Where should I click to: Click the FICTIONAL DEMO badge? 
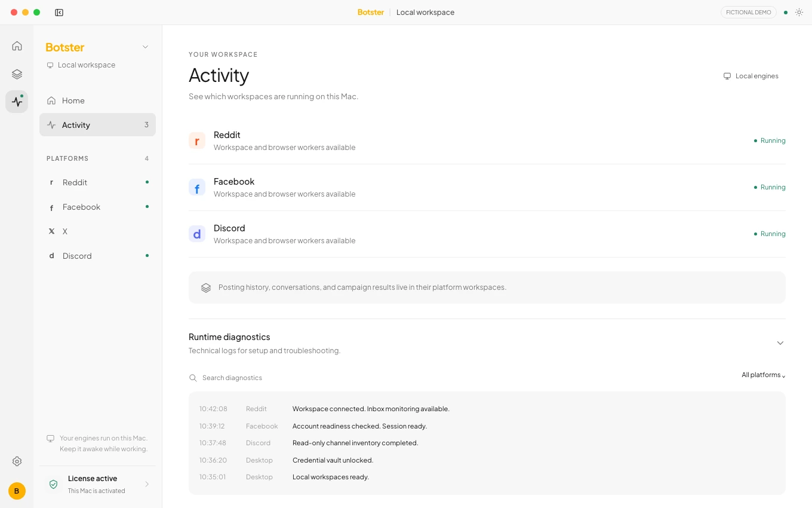coord(749,13)
